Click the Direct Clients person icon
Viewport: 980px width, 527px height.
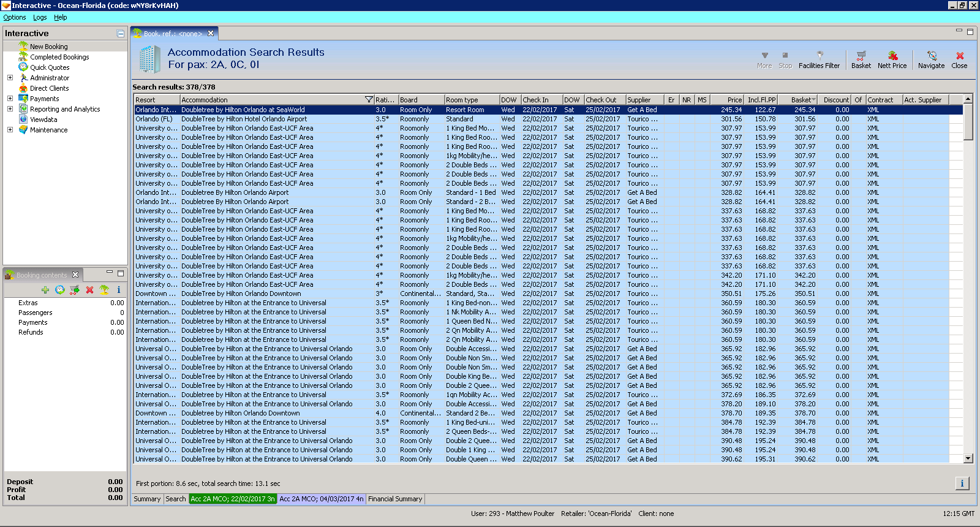23,88
